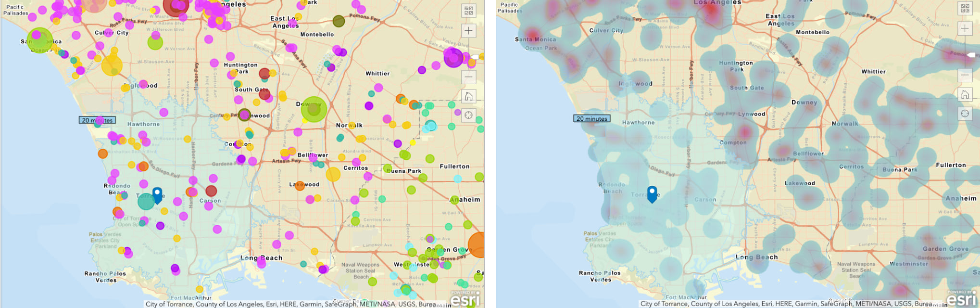Locate my position on right heatmap
Image resolution: width=980 pixels, height=308 pixels.
[x=965, y=114]
